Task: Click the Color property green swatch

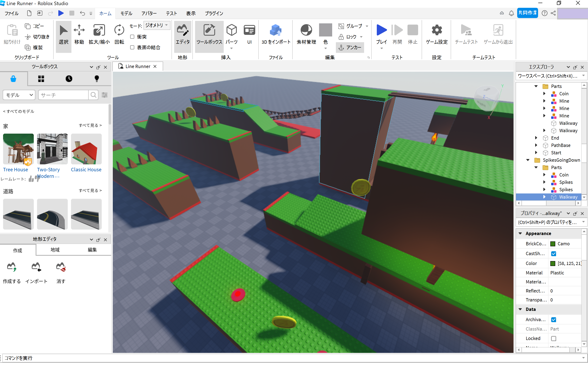Action: (x=553, y=263)
